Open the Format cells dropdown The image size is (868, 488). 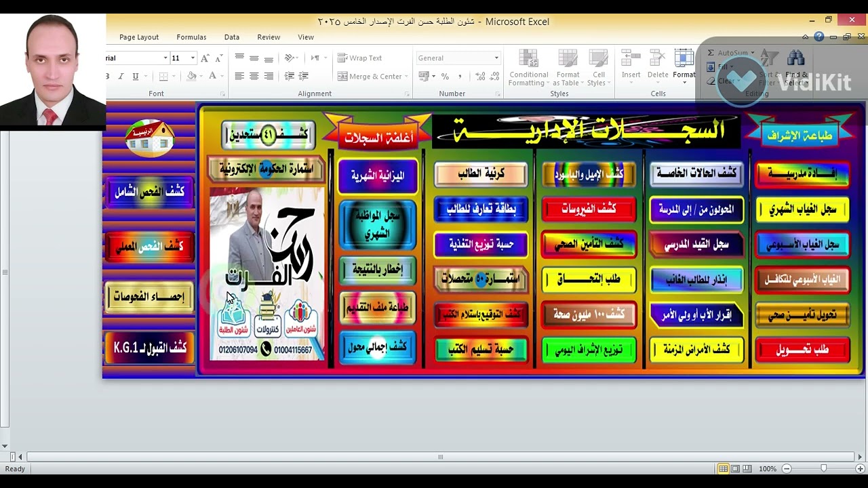684,68
